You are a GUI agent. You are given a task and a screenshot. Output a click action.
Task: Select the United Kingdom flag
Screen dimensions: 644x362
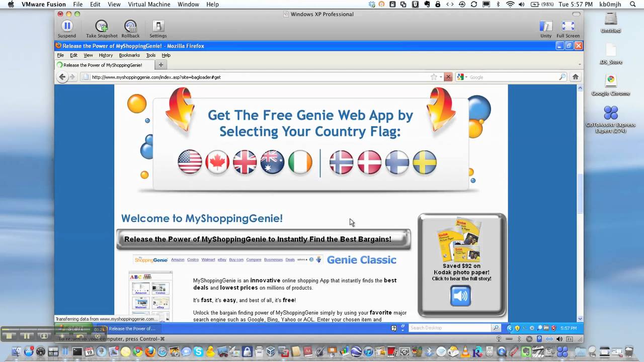click(x=245, y=162)
